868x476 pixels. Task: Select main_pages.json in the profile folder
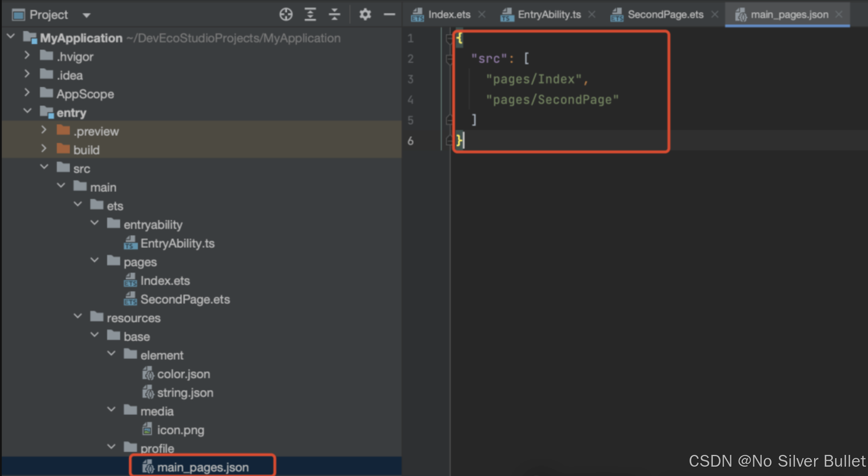point(203,467)
